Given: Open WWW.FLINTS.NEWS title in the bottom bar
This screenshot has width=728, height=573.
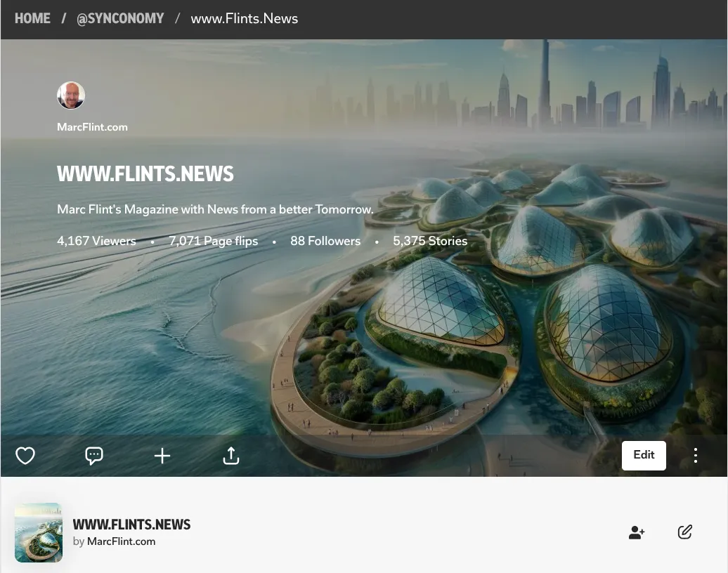Looking at the screenshot, I should pos(131,525).
